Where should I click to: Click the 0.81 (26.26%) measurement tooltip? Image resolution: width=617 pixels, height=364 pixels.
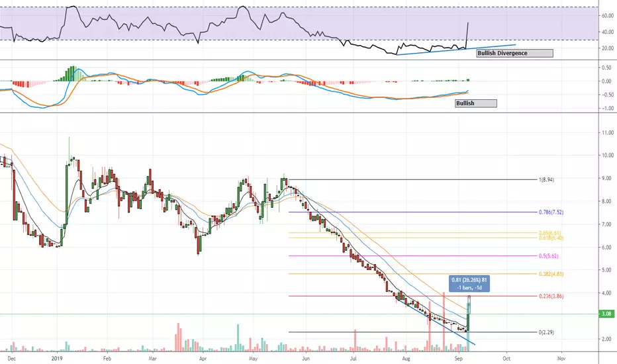tap(469, 284)
